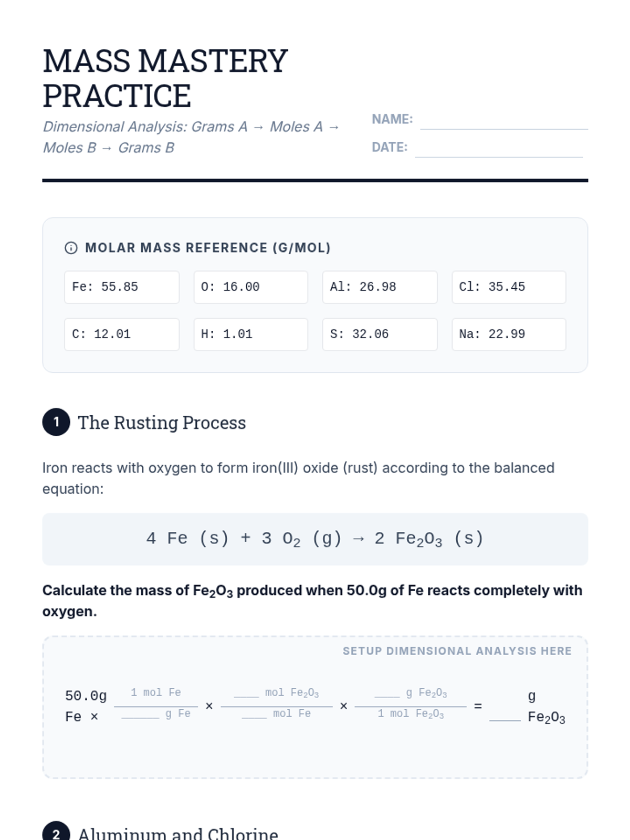Click the blank before "g Fe₂O₃" numerator
630x840 pixels.
tap(387, 694)
